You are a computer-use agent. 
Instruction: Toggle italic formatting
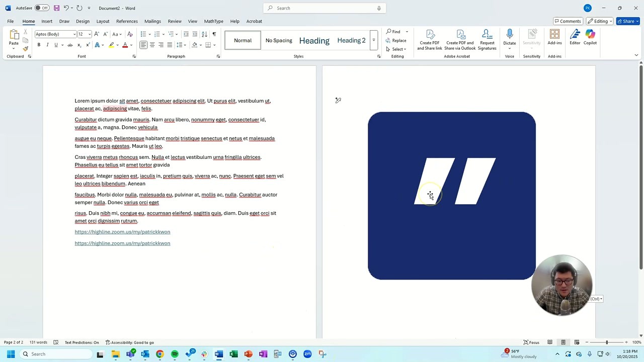(47, 45)
